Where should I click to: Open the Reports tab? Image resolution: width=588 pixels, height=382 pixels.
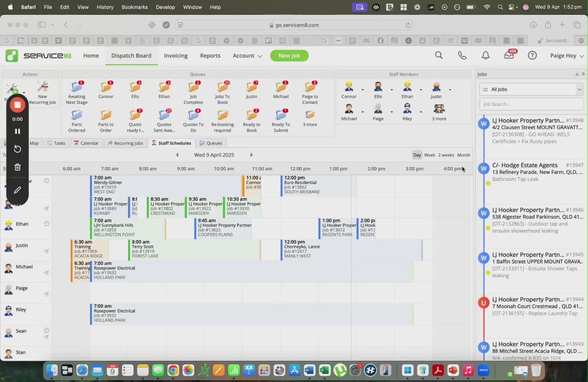tap(210, 56)
